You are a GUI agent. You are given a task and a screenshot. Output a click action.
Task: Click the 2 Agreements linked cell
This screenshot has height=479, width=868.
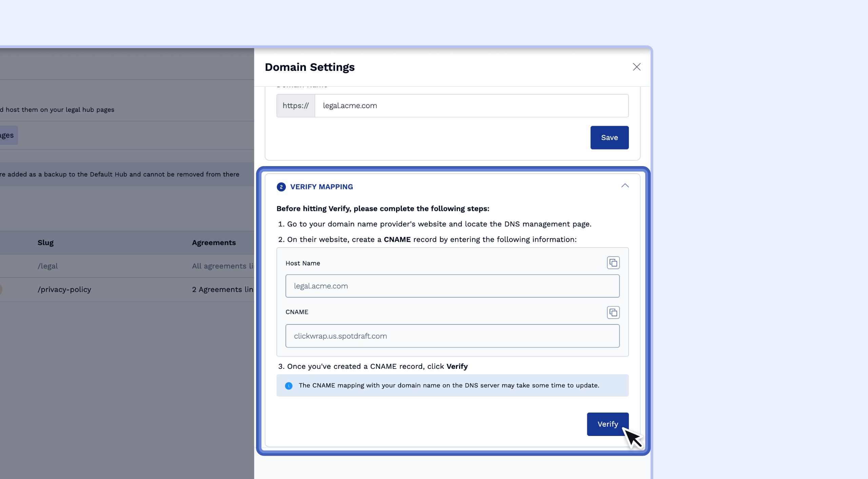pos(222,290)
